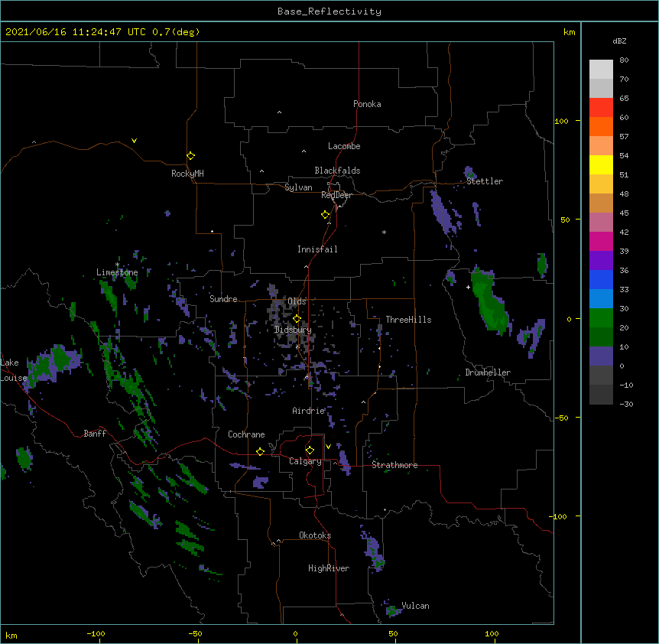
Task: Click the Limestone label
Action: point(117,272)
